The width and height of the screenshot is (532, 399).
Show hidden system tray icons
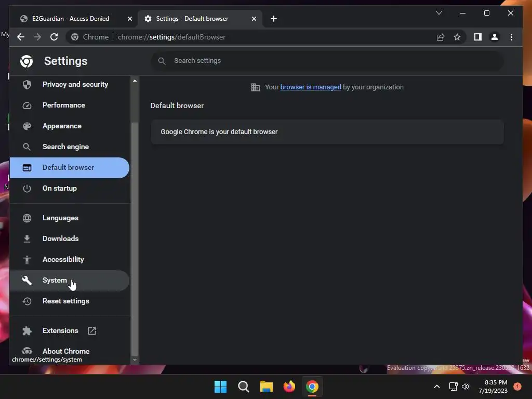point(436,387)
